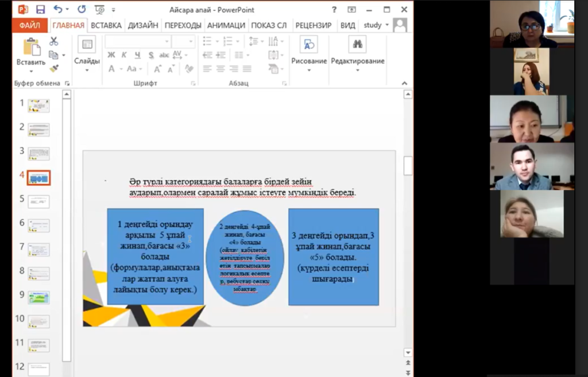This screenshot has width=588, height=377.
Task: Open PowerPoint Help question mark icon
Action: [334, 10]
